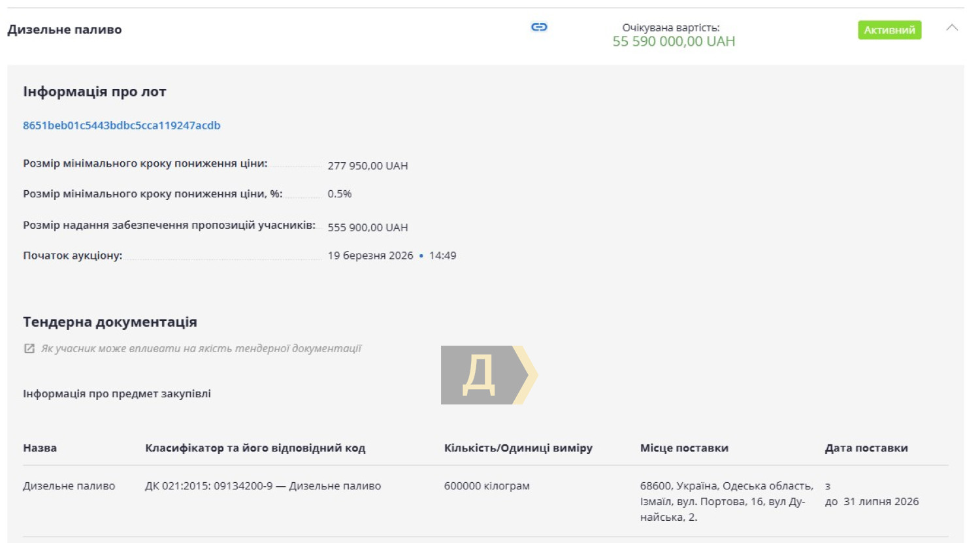Click the Кількість/Одиниці виміру column header
The width and height of the screenshot is (980, 543).
(x=518, y=448)
